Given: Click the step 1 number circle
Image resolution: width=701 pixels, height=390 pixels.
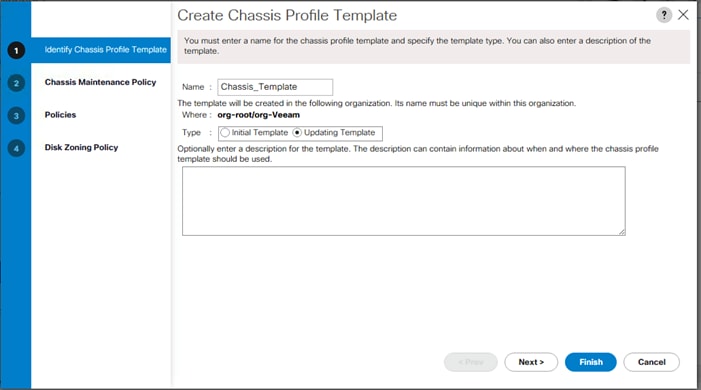Looking at the screenshot, I should [16, 51].
